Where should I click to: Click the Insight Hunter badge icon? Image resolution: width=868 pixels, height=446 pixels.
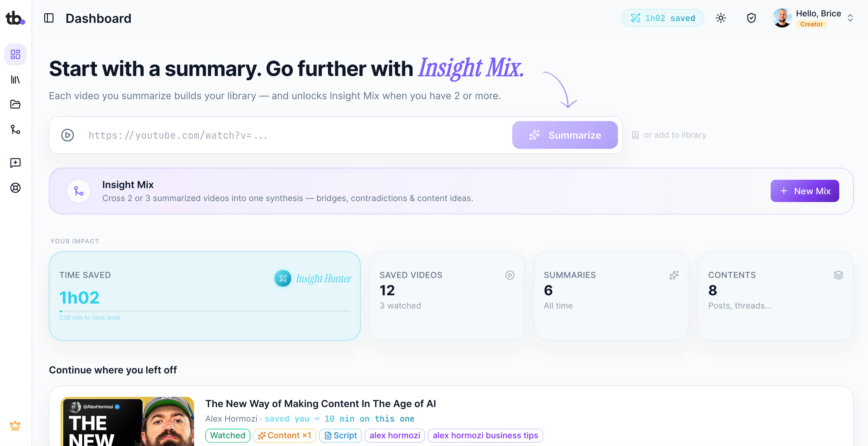coord(283,278)
